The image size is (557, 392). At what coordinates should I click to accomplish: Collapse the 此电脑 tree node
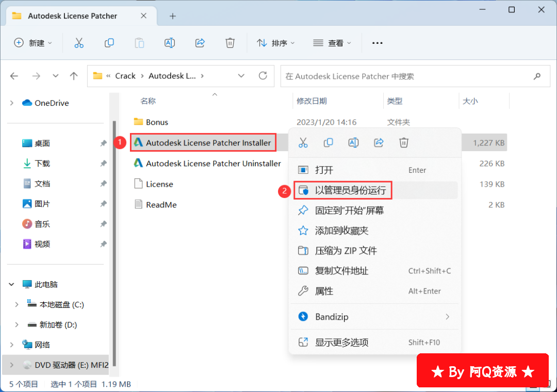(x=12, y=284)
